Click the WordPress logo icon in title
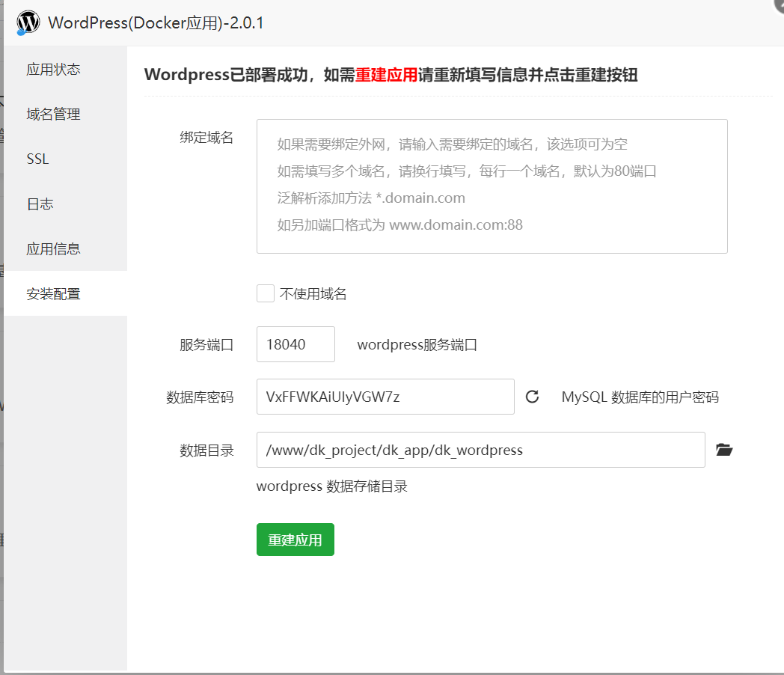784x675 pixels. 28,22
